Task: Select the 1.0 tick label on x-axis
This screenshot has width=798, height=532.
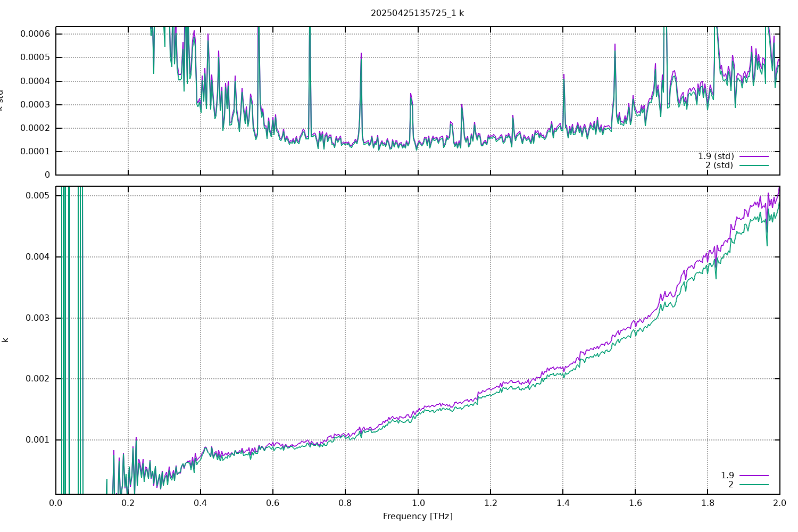Action: click(x=418, y=503)
